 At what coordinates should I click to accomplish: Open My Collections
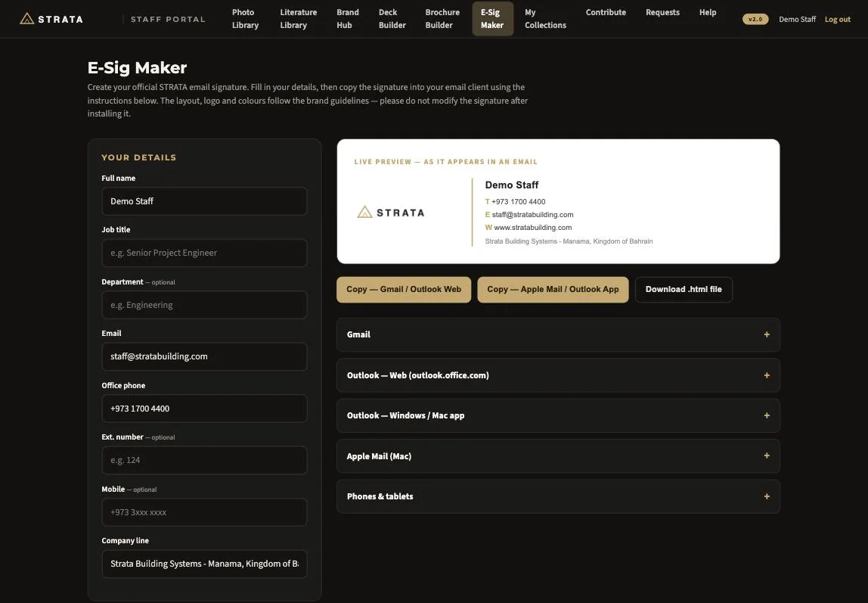point(545,19)
